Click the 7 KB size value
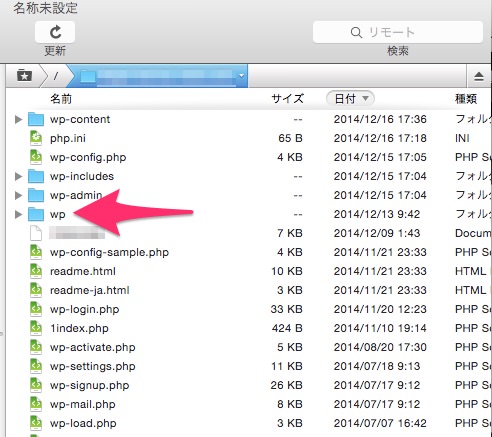 pyautogui.click(x=290, y=233)
